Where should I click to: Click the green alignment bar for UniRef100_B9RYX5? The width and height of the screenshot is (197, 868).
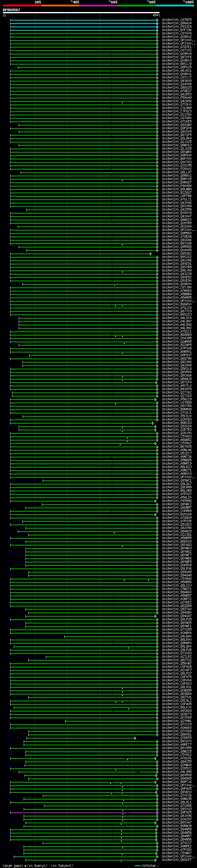(84, 179)
